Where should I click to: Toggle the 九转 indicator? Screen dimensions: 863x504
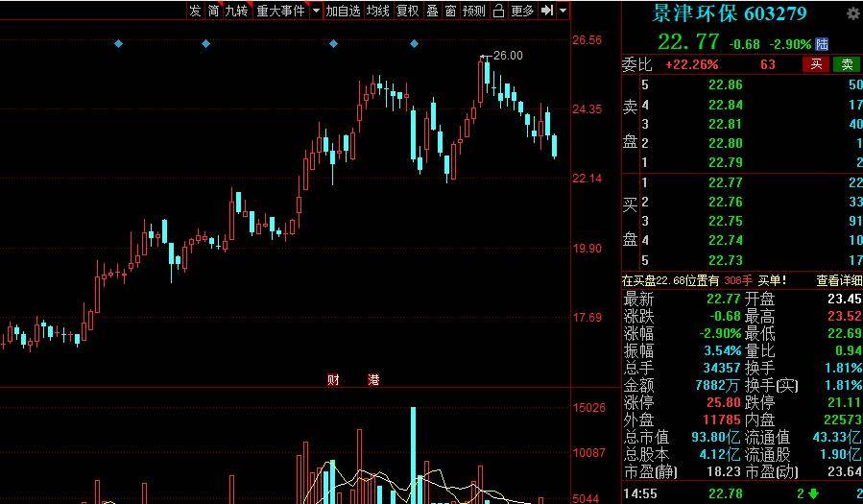(x=236, y=11)
